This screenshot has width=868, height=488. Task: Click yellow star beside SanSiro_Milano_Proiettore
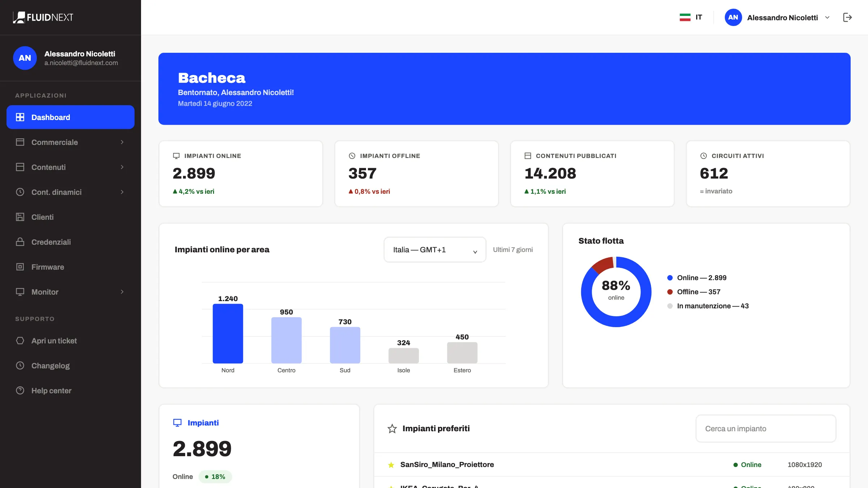coord(391,465)
